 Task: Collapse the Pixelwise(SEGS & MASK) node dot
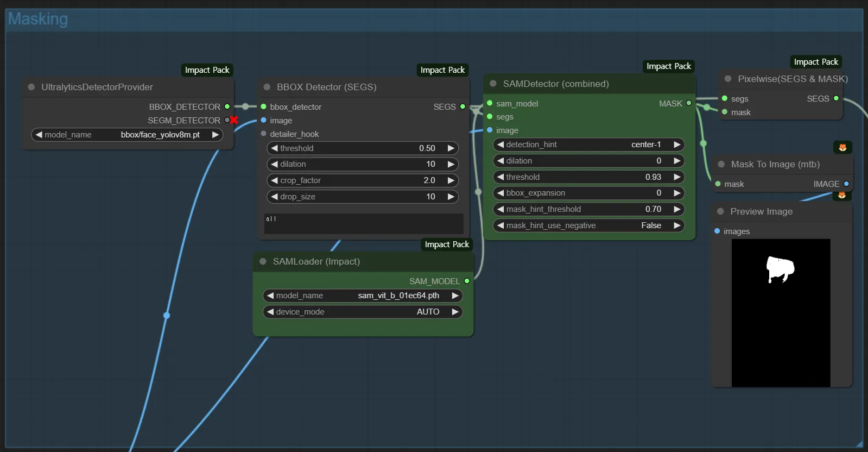[728, 79]
